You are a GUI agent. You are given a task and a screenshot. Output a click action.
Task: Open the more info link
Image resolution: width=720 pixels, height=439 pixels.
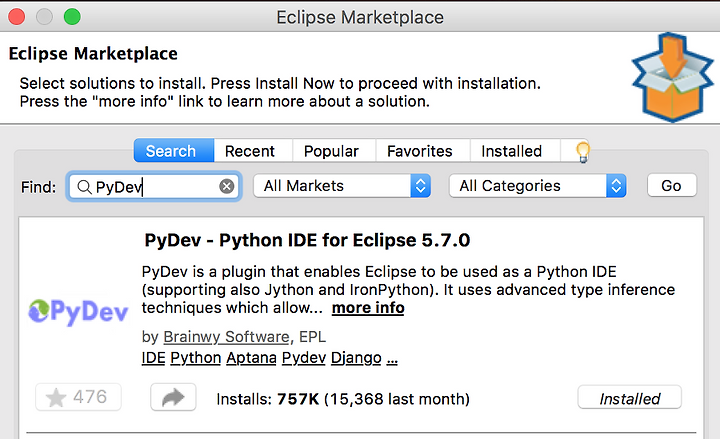click(x=368, y=308)
